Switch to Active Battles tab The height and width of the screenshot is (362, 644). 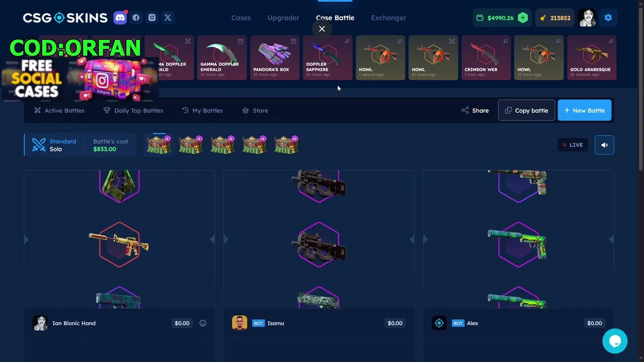click(59, 110)
